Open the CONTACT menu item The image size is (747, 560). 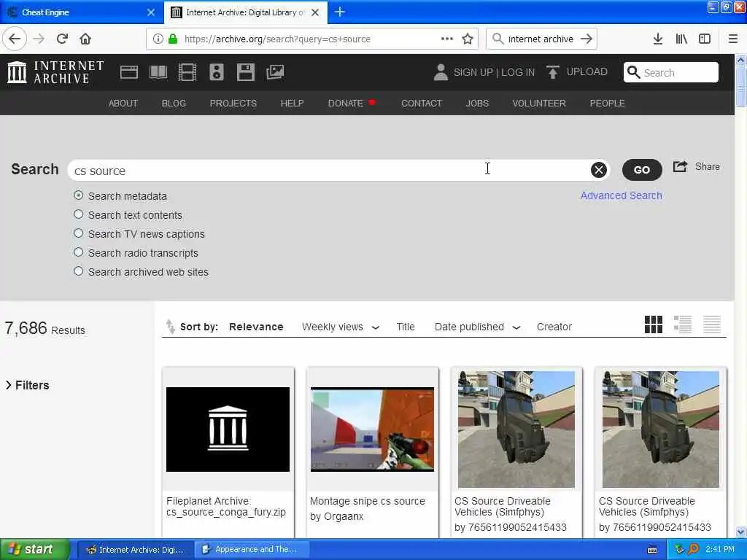422,104
